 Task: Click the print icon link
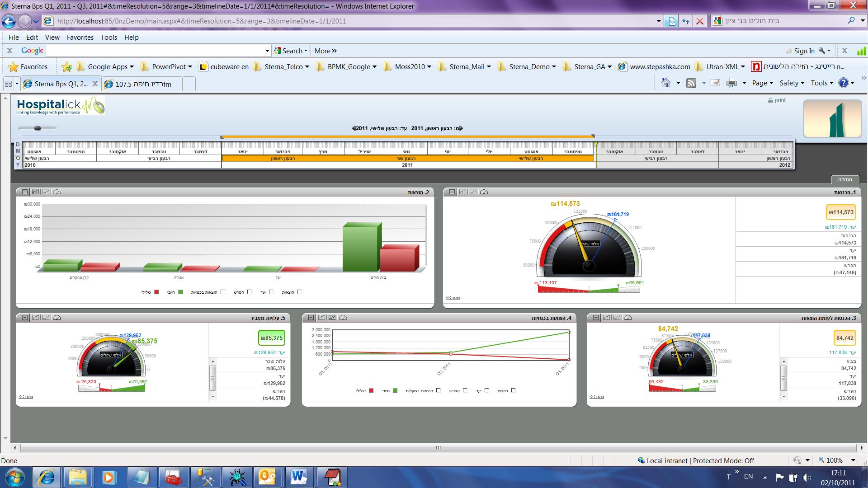coord(777,100)
